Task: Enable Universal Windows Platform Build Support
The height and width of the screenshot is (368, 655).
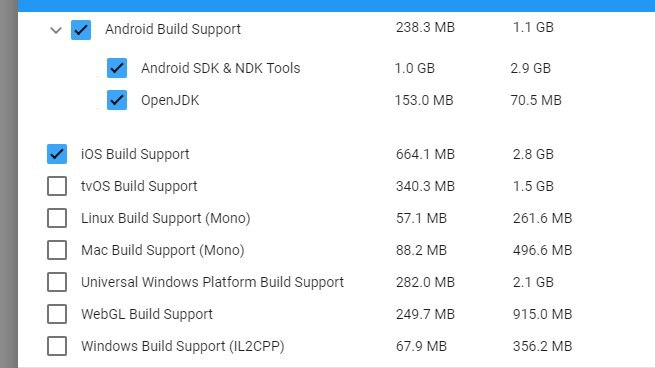Action: click(x=57, y=282)
